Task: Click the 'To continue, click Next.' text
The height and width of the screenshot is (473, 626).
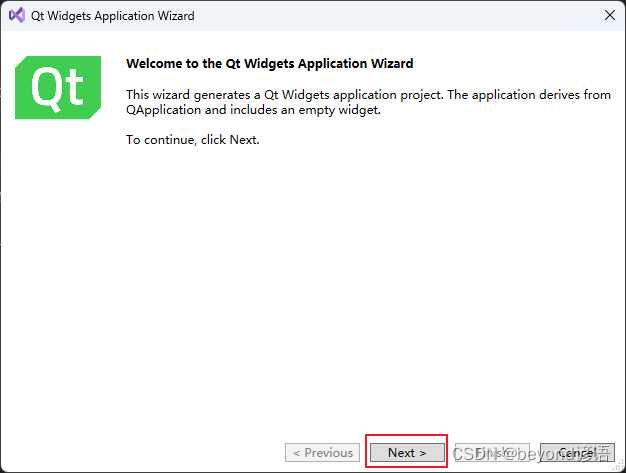Action: coord(193,140)
